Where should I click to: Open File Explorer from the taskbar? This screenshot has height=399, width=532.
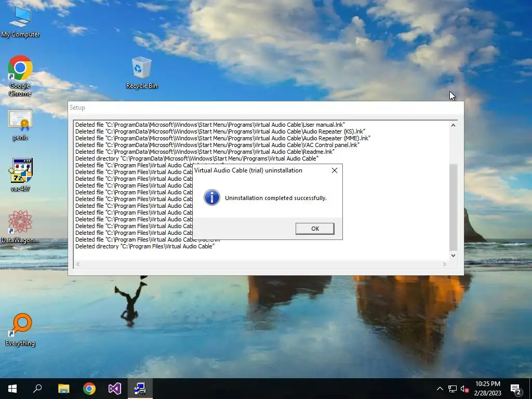(63, 389)
